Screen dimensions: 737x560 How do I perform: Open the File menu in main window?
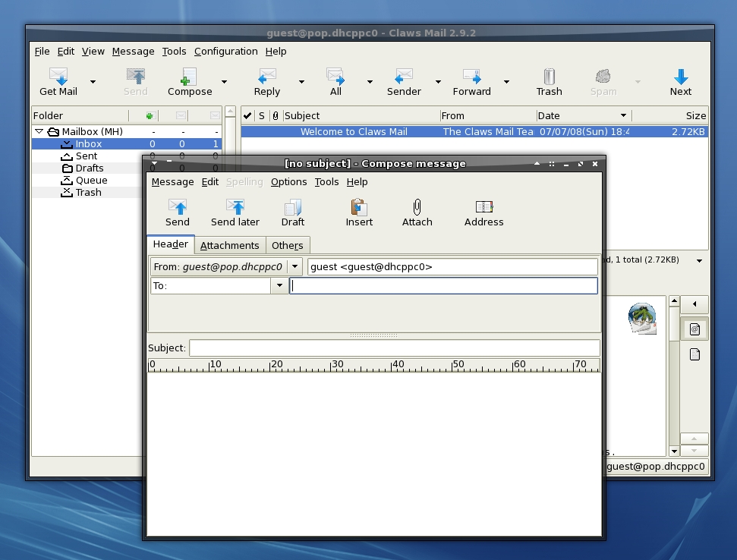42,51
